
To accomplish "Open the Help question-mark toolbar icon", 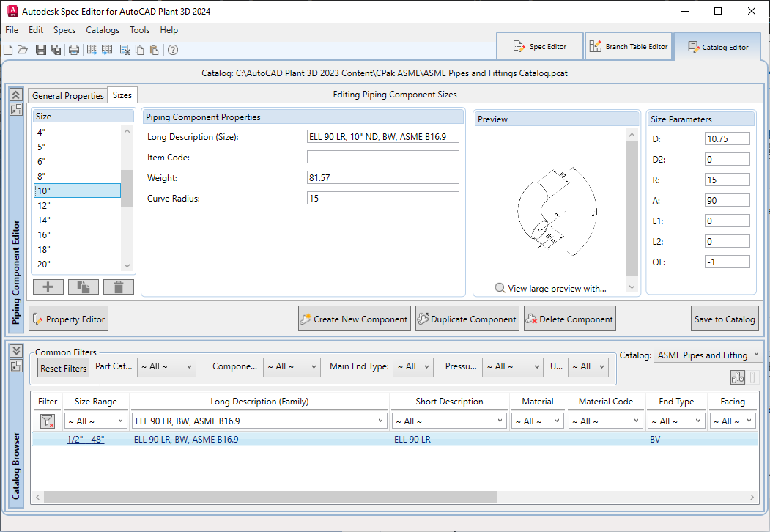I will click(x=172, y=50).
